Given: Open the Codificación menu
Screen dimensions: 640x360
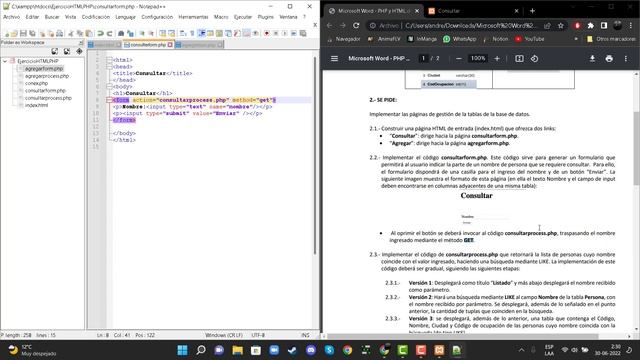Looking at the screenshot, I should coord(96,17).
